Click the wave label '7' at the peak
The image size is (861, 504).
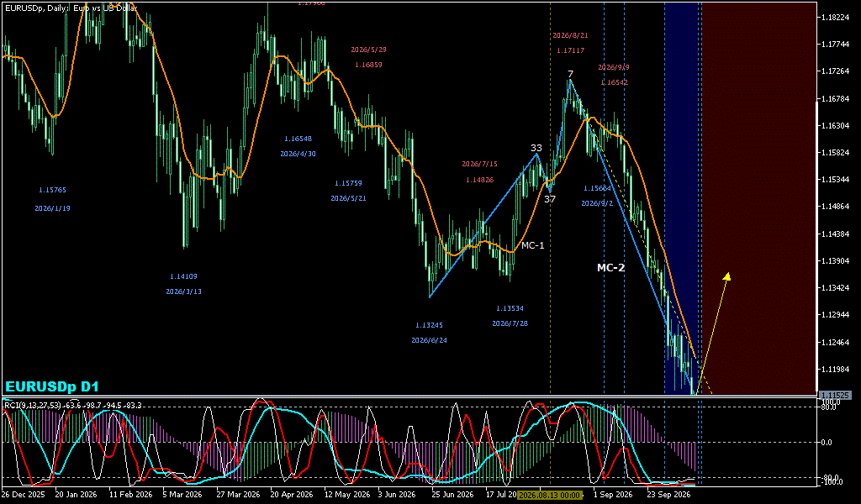click(571, 74)
